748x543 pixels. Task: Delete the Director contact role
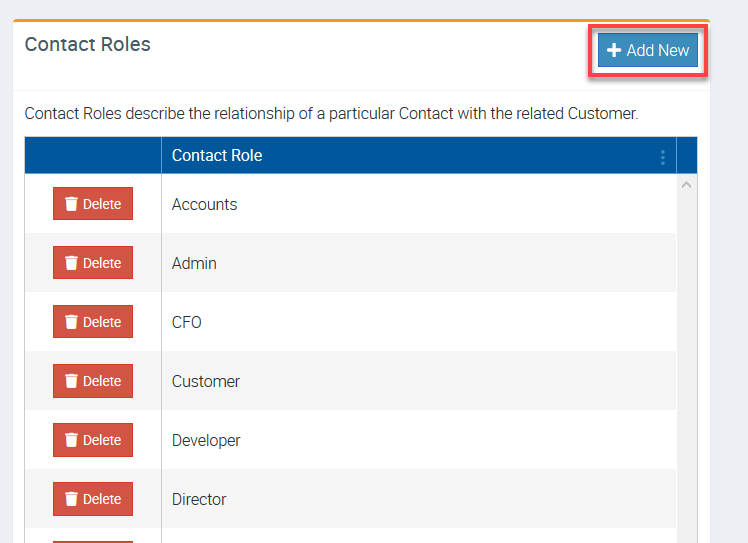[x=93, y=499]
